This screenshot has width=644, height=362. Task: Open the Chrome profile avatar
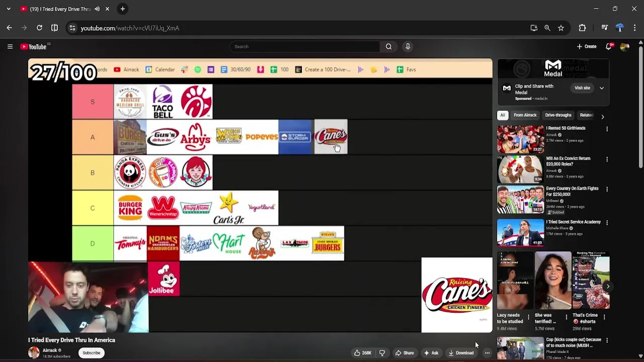coord(620,28)
